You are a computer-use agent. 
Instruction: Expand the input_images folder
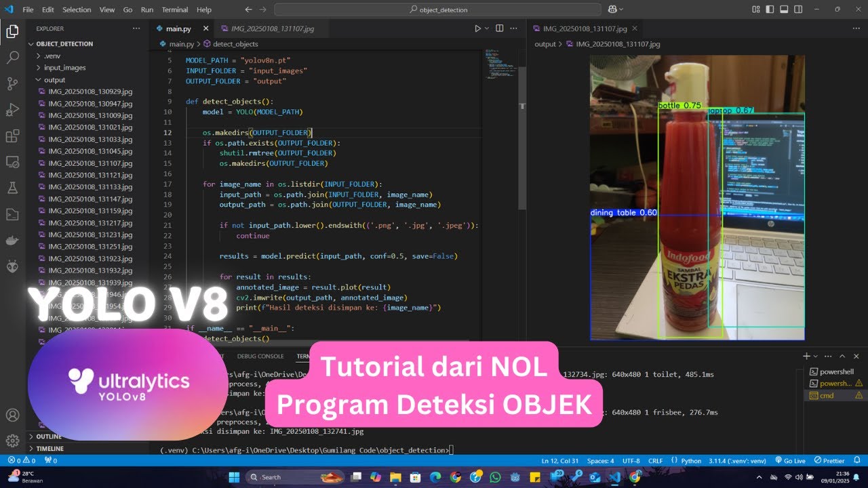(64, 68)
